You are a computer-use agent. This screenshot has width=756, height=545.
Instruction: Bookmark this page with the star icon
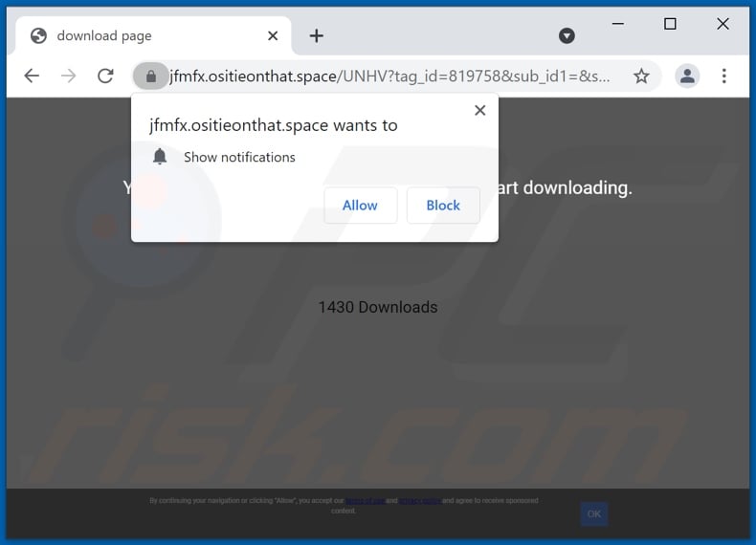pos(641,76)
